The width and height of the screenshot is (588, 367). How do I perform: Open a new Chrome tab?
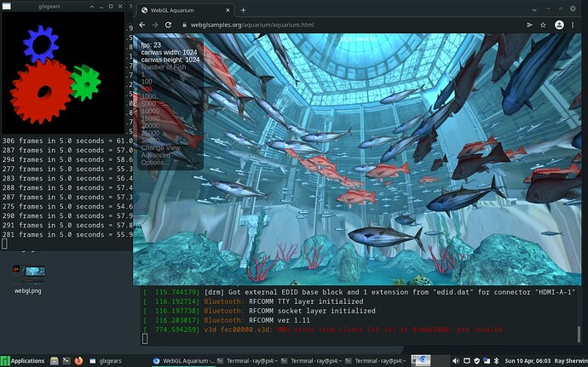pos(243,10)
